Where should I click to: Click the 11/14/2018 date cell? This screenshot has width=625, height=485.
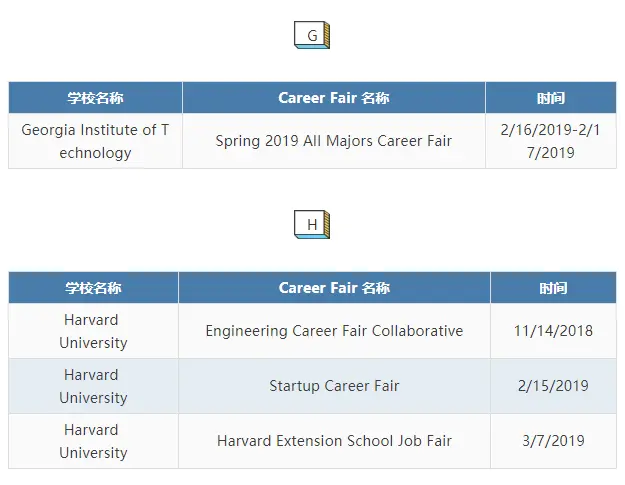point(553,331)
